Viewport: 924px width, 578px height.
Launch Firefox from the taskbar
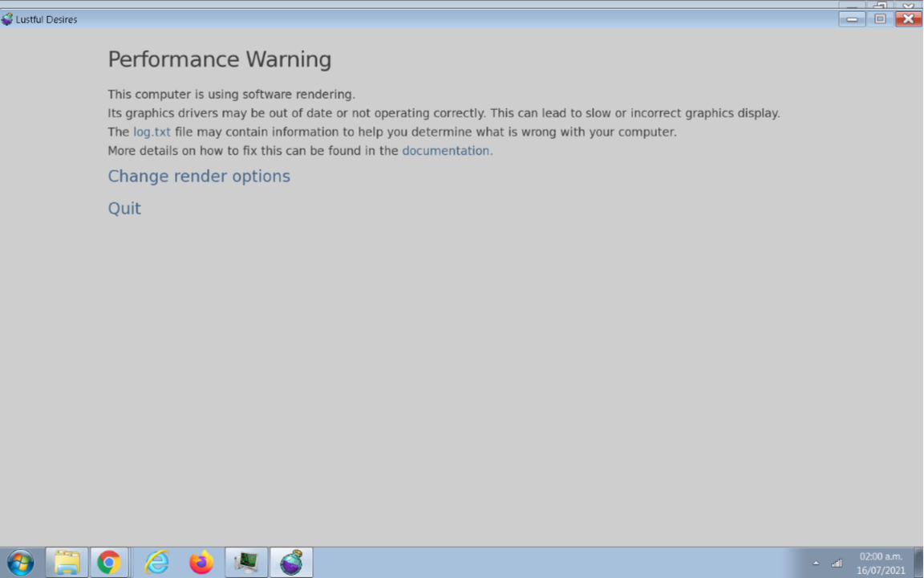pos(201,563)
